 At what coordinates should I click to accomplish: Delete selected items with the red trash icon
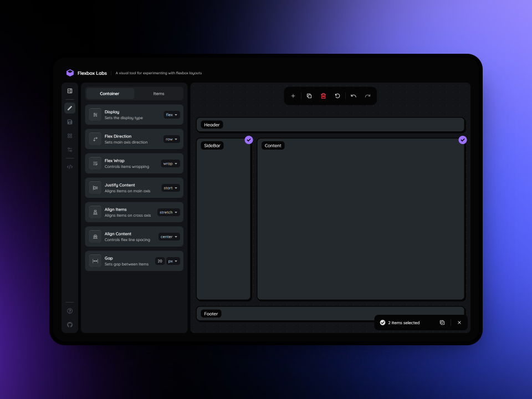pos(324,96)
